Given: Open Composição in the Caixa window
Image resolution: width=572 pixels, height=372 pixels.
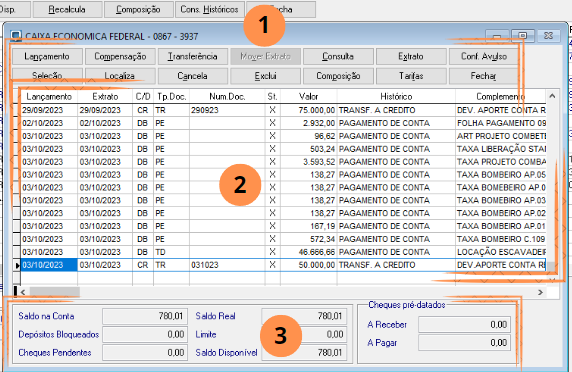Looking at the screenshot, I should [338, 76].
